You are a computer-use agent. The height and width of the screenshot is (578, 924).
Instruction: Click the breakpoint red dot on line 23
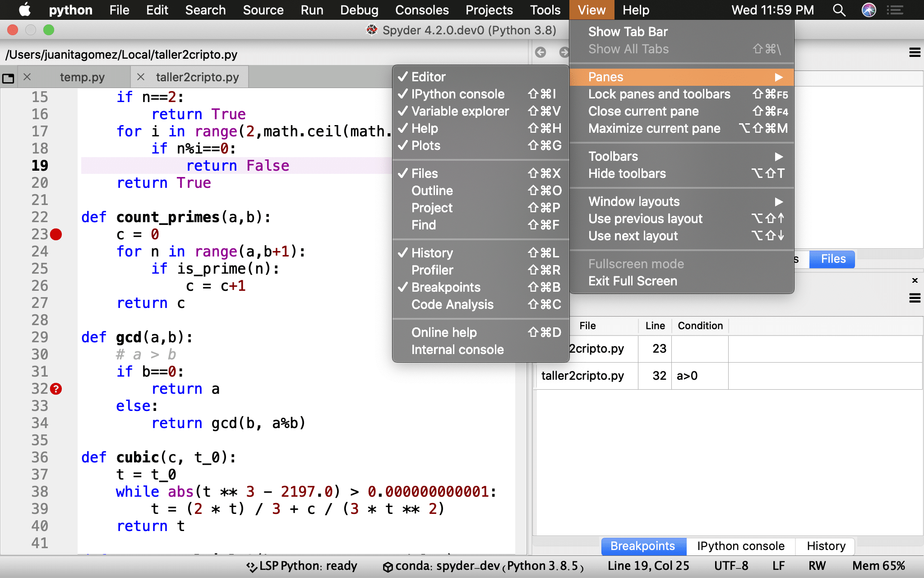56,234
